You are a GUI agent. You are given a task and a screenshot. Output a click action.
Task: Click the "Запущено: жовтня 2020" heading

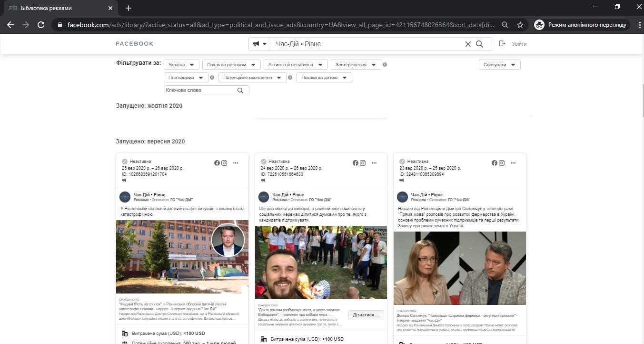tap(149, 106)
